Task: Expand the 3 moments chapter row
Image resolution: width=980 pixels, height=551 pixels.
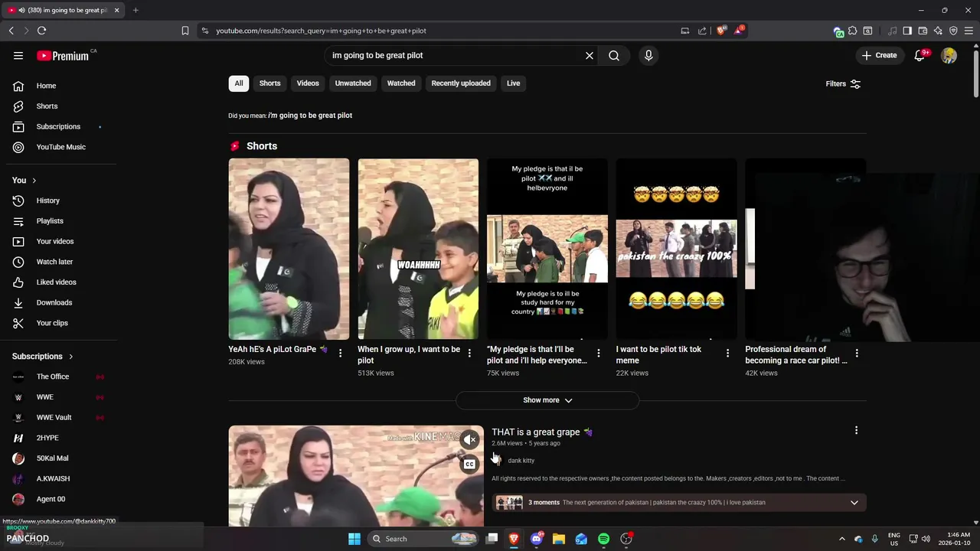Action: [x=679, y=503]
